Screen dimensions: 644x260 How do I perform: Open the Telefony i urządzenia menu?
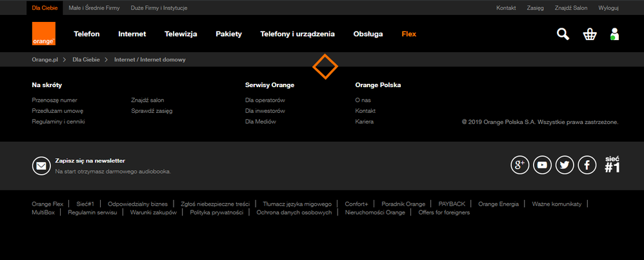tap(297, 34)
